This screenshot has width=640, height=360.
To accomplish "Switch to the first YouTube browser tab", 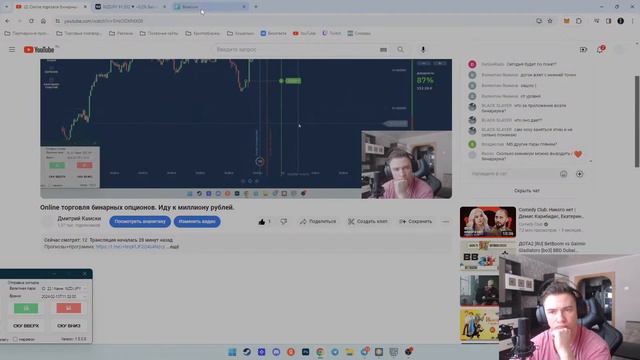I will click(x=51, y=7).
